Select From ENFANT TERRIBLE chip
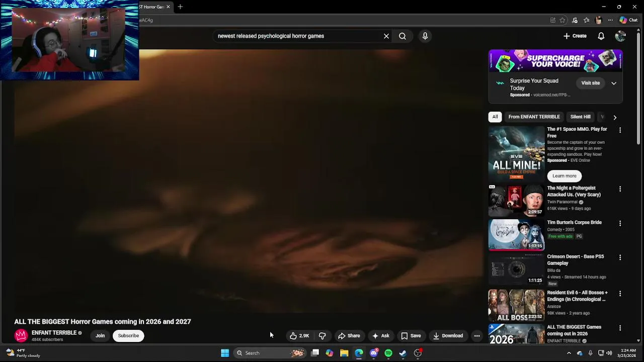Viewport: 644px width, 362px height. (534, 117)
